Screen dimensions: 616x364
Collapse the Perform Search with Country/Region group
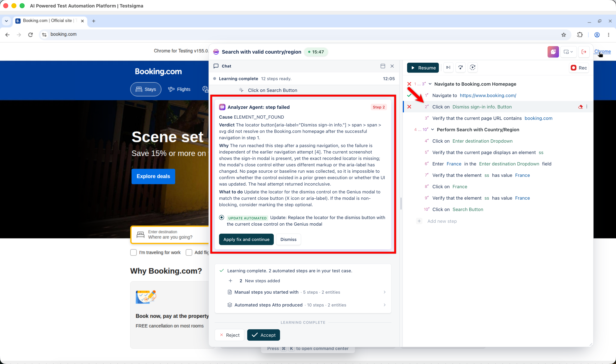pyautogui.click(x=433, y=129)
